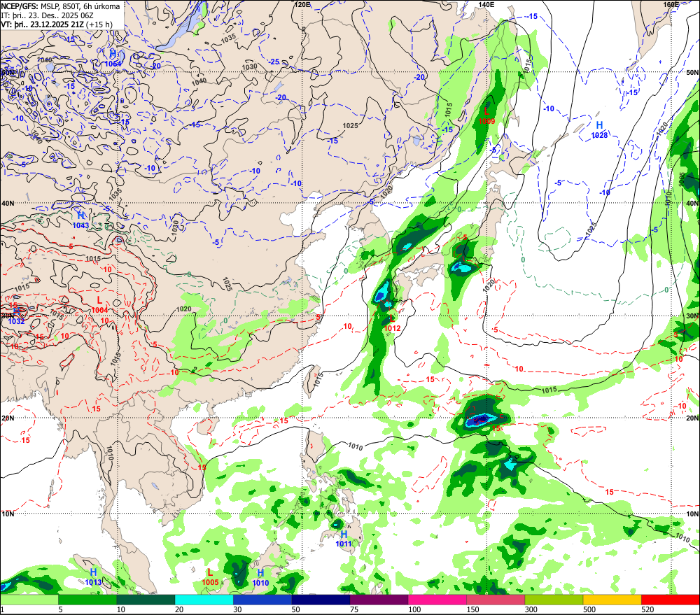Click legend scale value 30
The width and height of the screenshot is (700, 615).
[237, 609]
